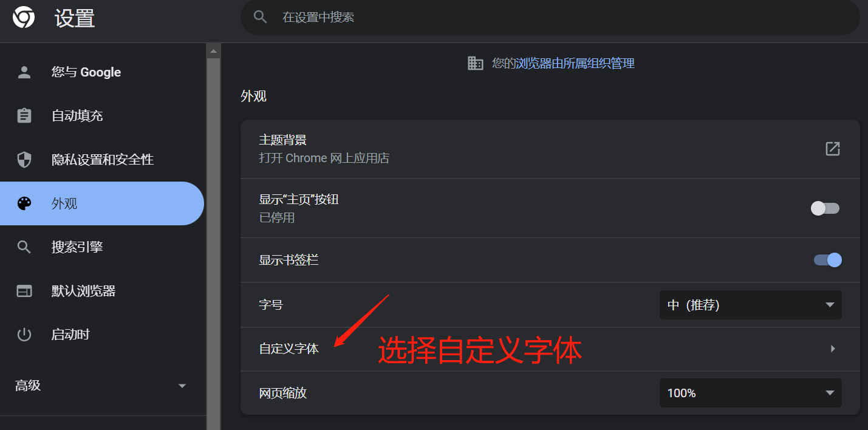The height and width of the screenshot is (430, 868).
Task: Open the 浏览器由所属组织管理 link
Action: tap(575, 63)
